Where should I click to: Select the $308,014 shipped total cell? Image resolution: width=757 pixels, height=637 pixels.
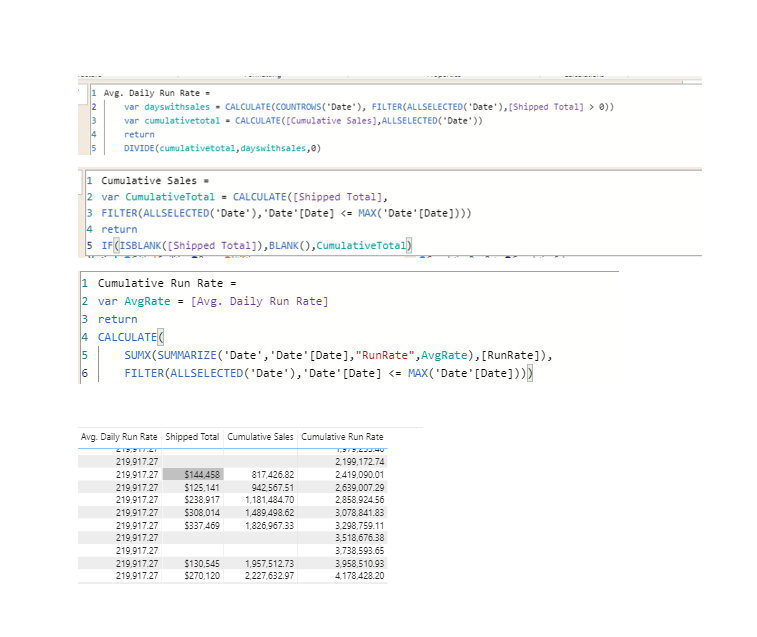point(202,512)
